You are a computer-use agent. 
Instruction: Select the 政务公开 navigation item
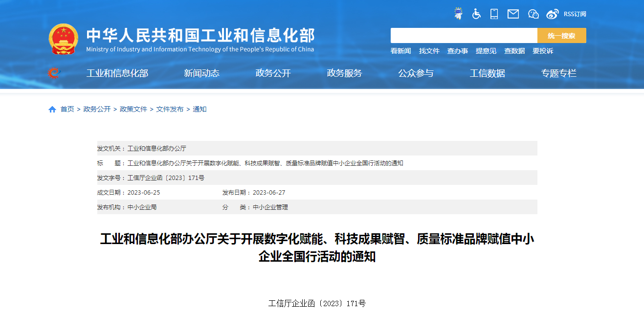tap(273, 73)
